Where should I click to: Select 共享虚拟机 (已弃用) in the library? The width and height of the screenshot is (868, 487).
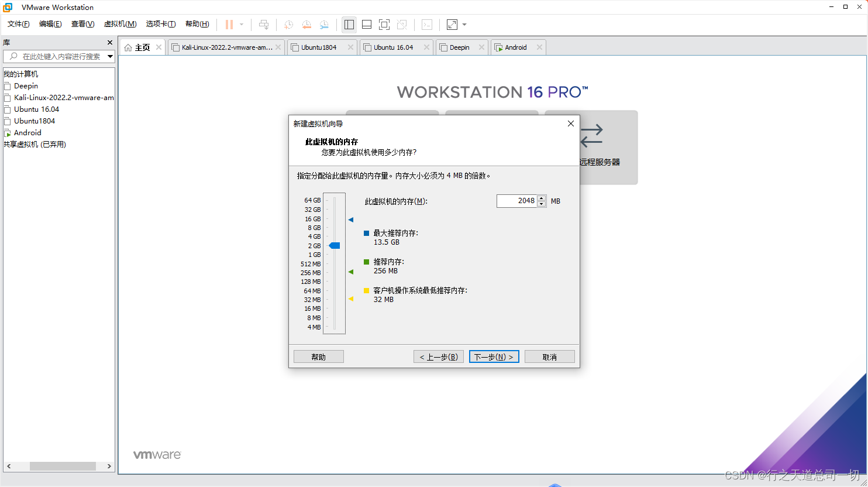pos(35,145)
